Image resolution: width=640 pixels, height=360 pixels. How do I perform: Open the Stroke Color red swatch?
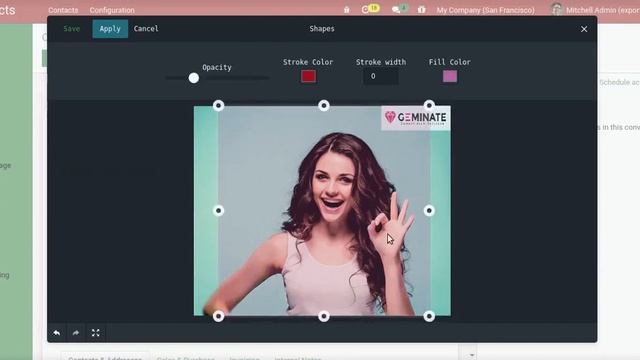[308, 76]
